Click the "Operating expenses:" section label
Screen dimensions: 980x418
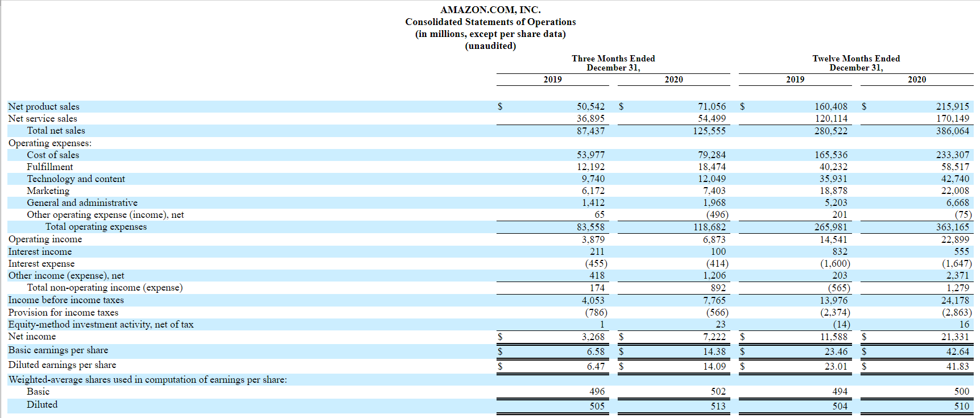pos(49,143)
